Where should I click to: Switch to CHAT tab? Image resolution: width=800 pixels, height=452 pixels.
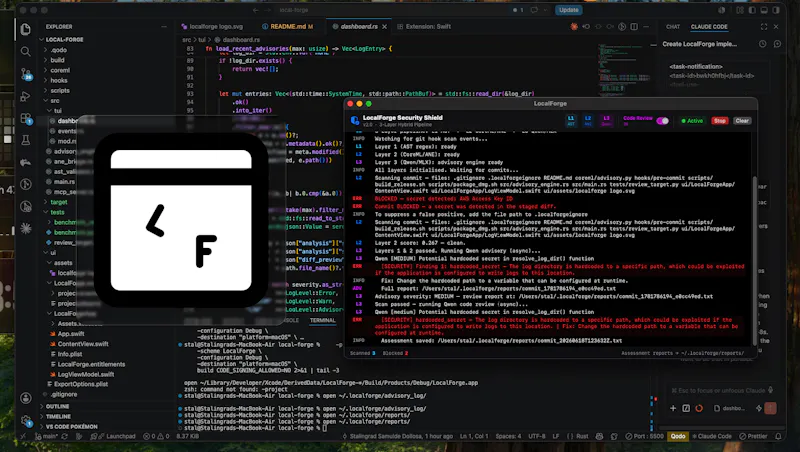coord(672,27)
